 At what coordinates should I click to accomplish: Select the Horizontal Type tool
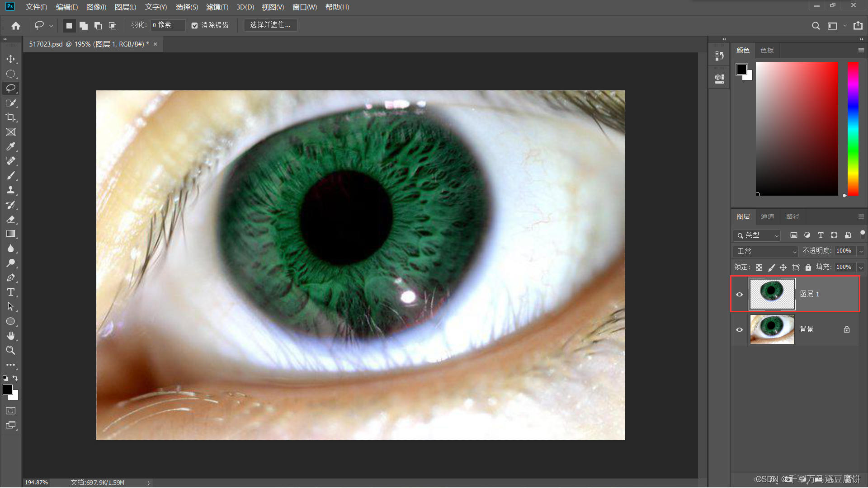[x=11, y=292]
